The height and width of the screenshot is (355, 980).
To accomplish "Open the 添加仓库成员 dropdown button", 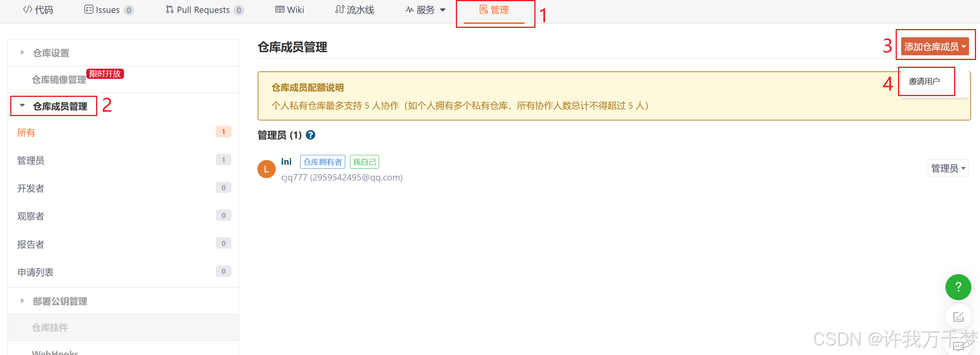I will click(935, 46).
